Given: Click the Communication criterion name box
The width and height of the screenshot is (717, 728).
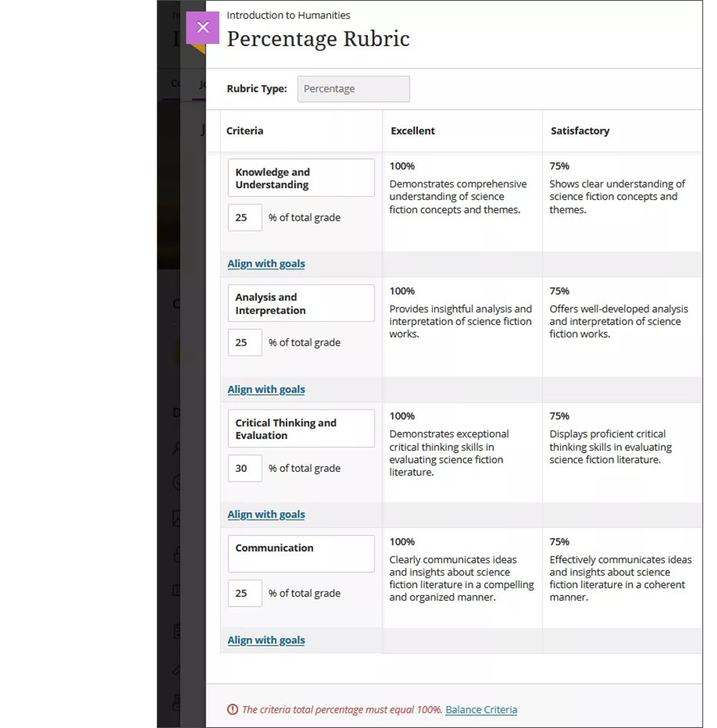Looking at the screenshot, I should (301, 553).
